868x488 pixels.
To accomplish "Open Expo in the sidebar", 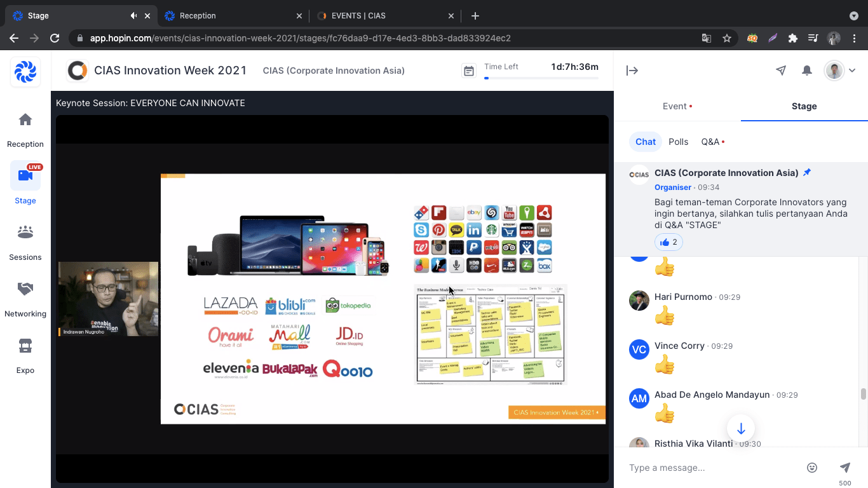I will coord(25,356).
